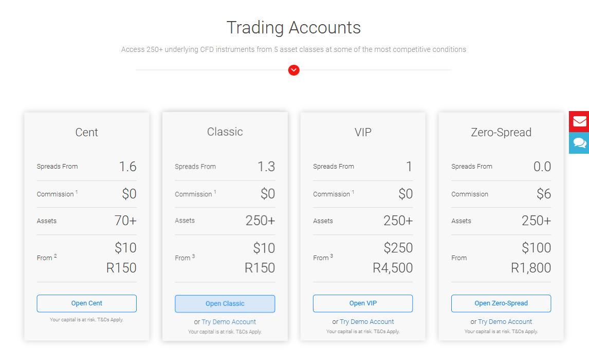
Task: Try Demo Account under the Zero-Spread plan
Action: pyautogui.click(x=505, y=321)
